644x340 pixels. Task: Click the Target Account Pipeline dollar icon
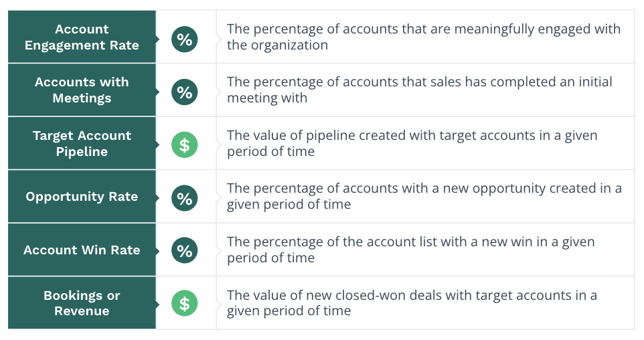pyautogui.click(x=184, y=145)
